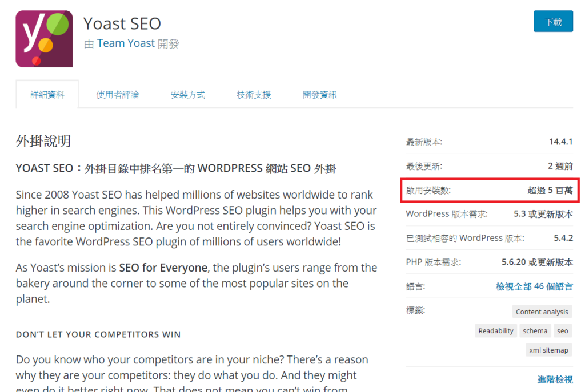This screenshot has height=392, width=585.
Task: Click the version value 14.4.1
Action: [x=561, y=142]
